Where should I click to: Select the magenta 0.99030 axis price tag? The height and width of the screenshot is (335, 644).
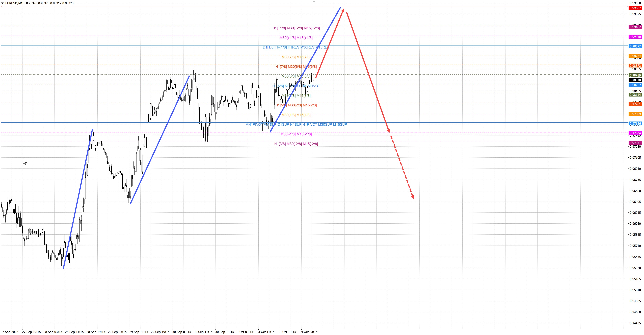click(635, 37)
